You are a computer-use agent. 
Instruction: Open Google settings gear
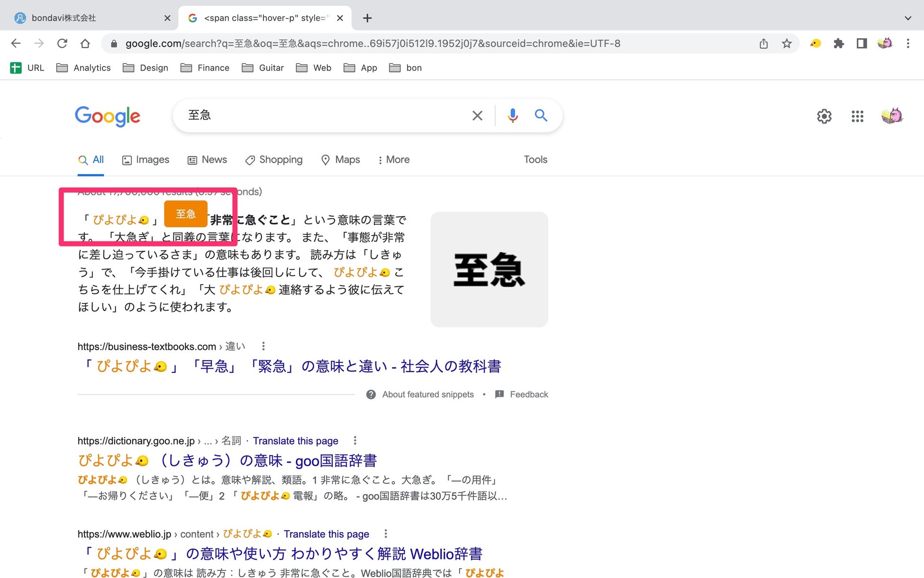(824, 116)
